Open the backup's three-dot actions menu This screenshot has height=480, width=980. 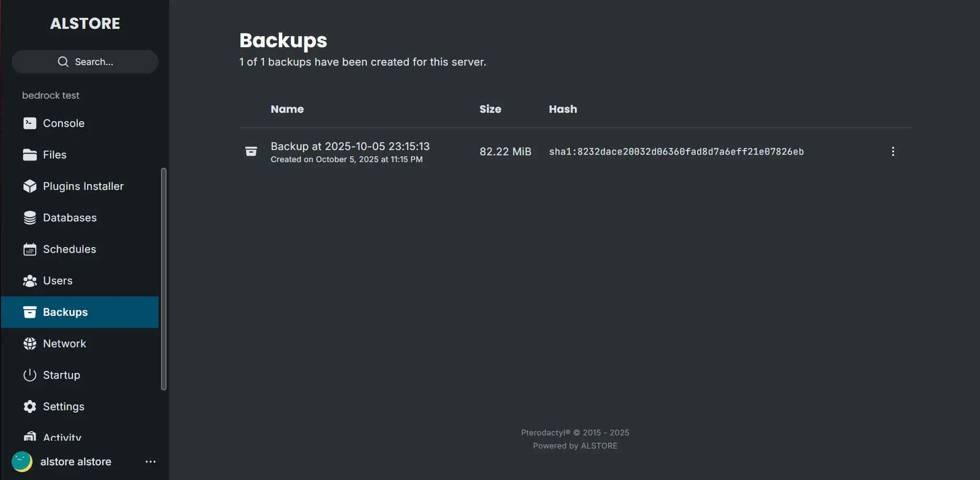(893, 151)
